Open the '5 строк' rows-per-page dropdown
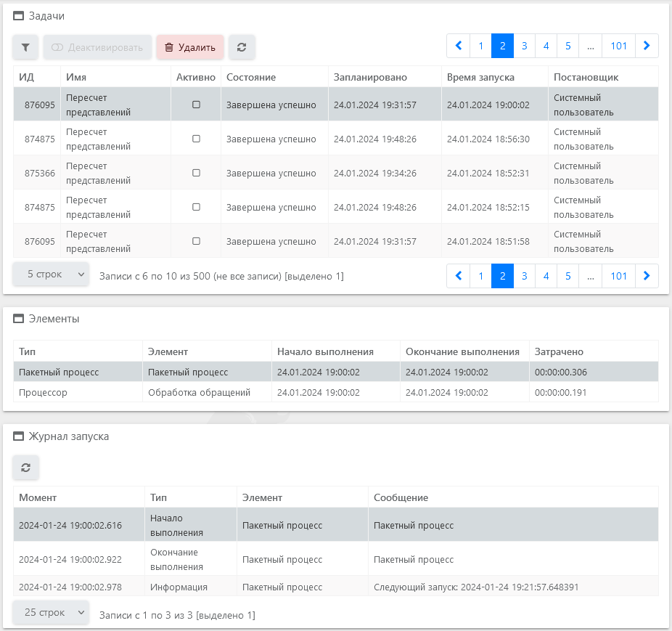 click(x=51, y=274)
